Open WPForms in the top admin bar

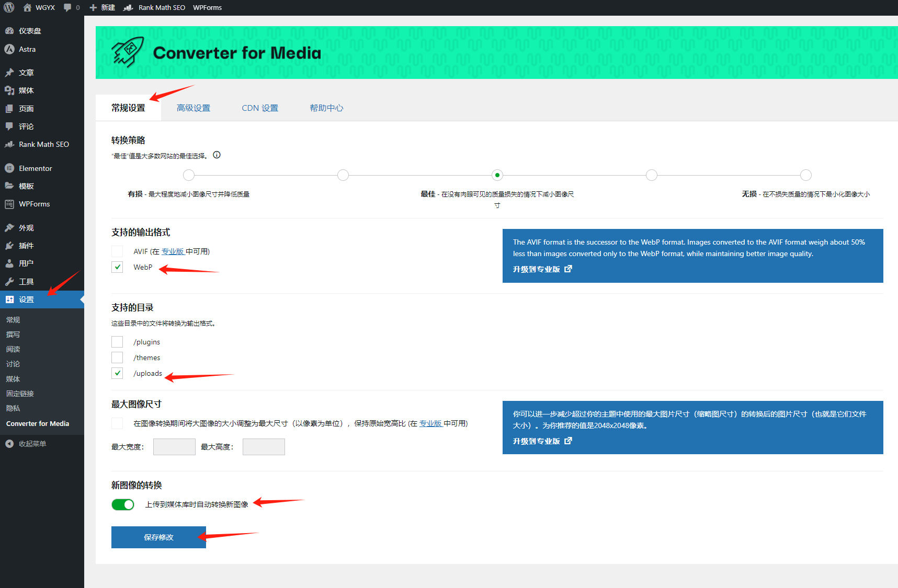tap(207, 7)
